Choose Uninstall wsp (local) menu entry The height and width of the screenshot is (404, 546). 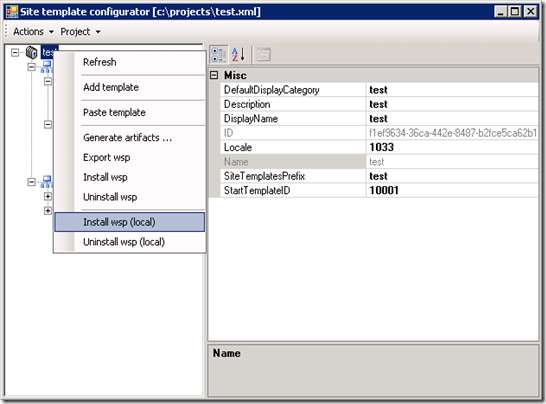[x=130, y=242]
